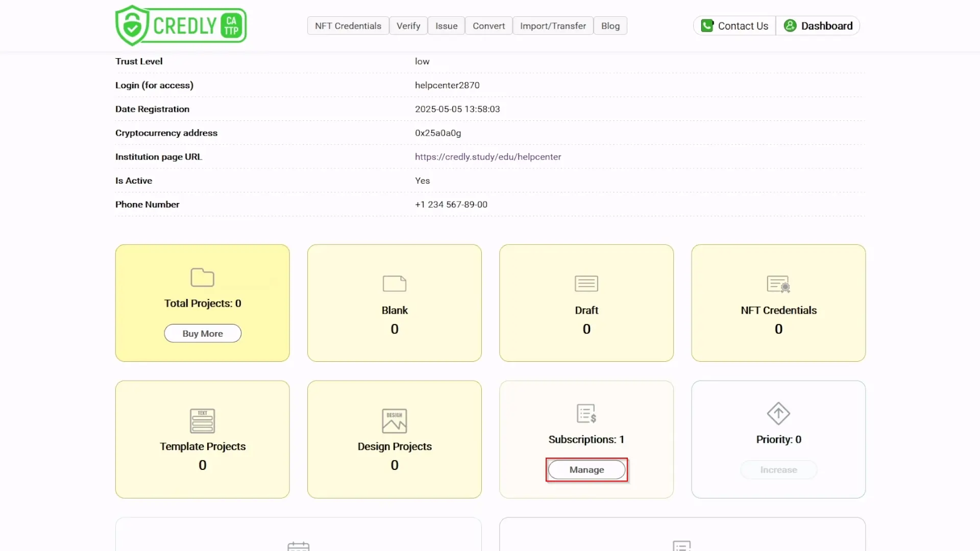980x551 pixels.
Task: Click the Contact Us phone icon
Action: 707,26
